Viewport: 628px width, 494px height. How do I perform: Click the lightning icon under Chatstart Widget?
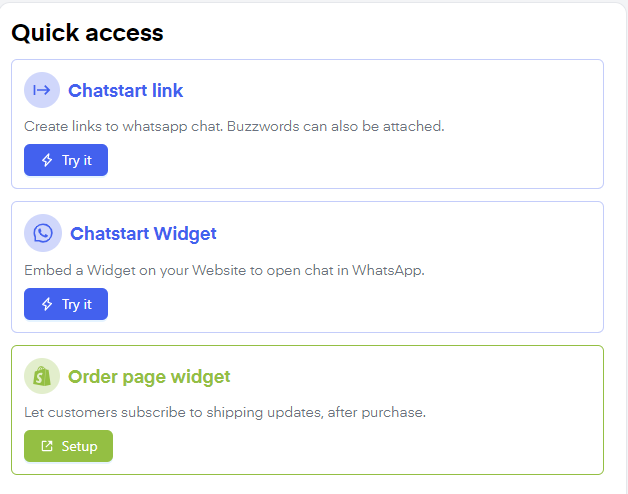click(47, 304)
